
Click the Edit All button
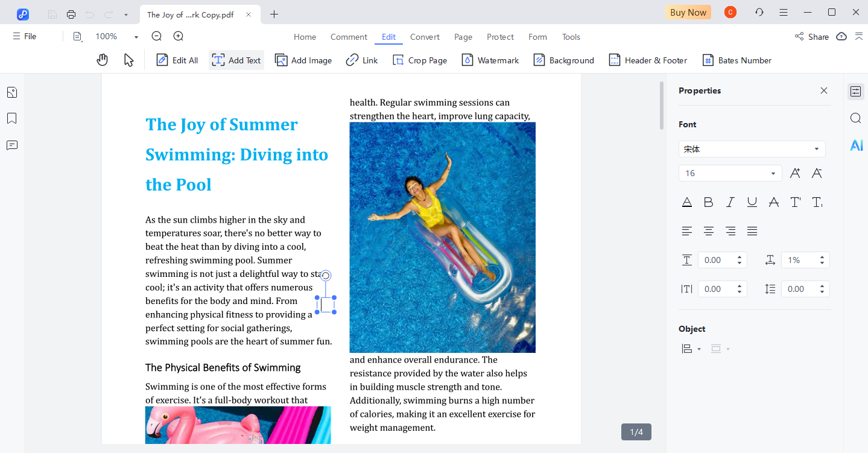(x=177, y=60)
